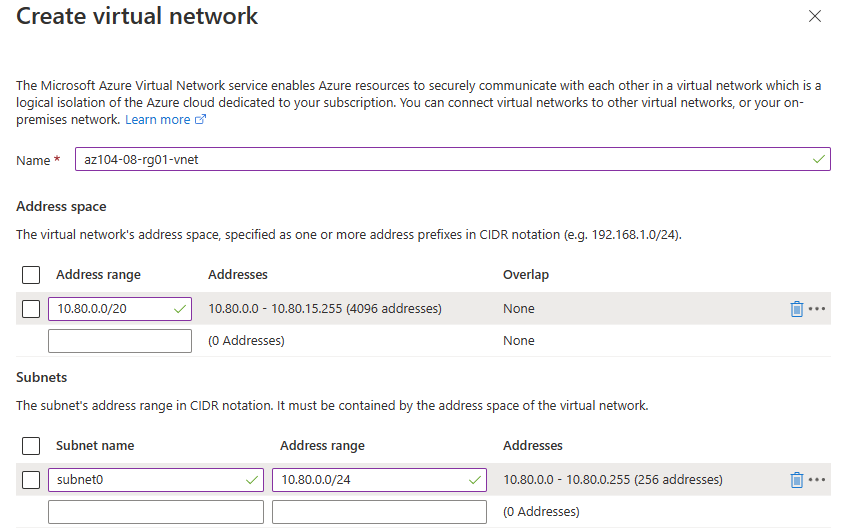Select all address ranges header checkbox

point(31,275)
